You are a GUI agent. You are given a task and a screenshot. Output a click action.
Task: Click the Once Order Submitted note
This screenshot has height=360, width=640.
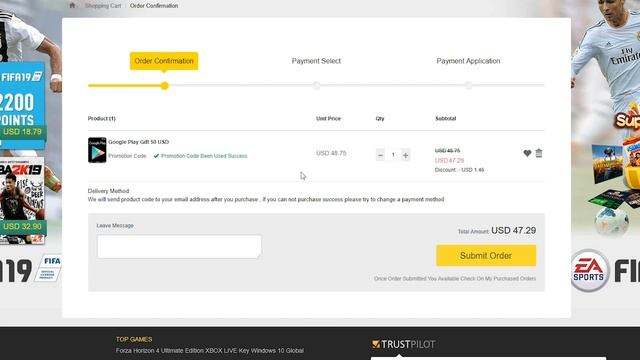point(455,279)
